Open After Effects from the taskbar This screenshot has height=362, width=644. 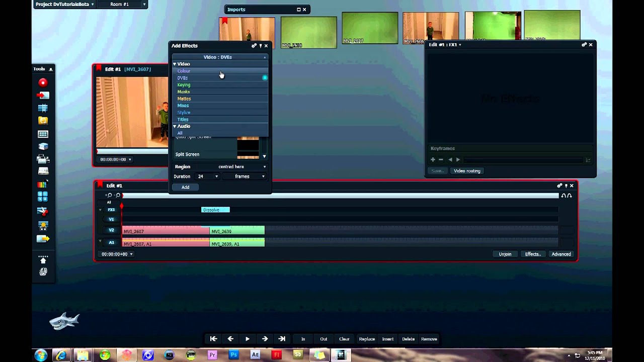(x=255, y=355)
